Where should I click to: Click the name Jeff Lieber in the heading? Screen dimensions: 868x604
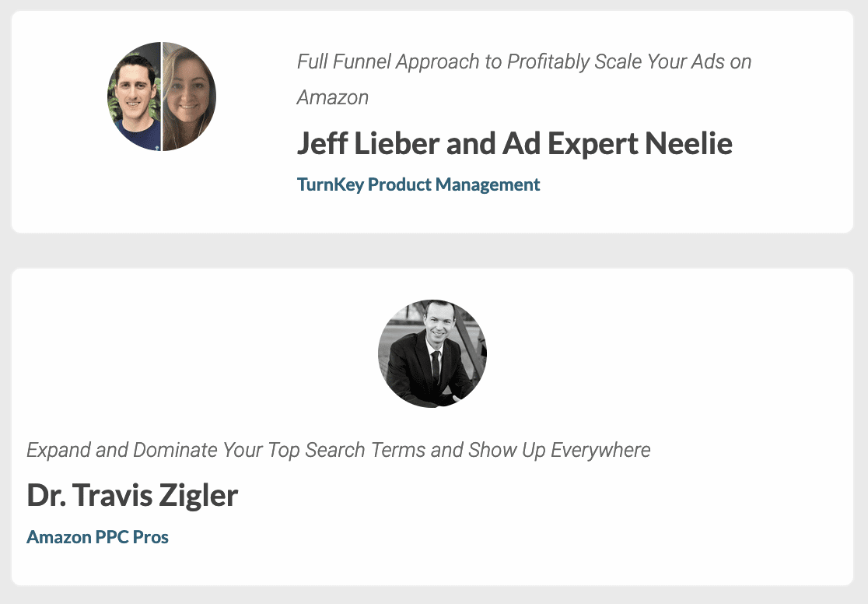369,143
